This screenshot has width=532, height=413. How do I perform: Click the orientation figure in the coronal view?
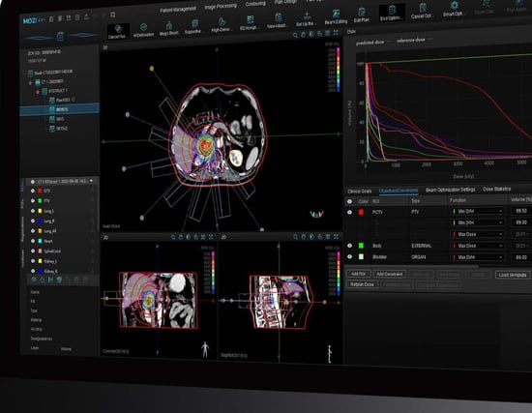coord(205,350)
